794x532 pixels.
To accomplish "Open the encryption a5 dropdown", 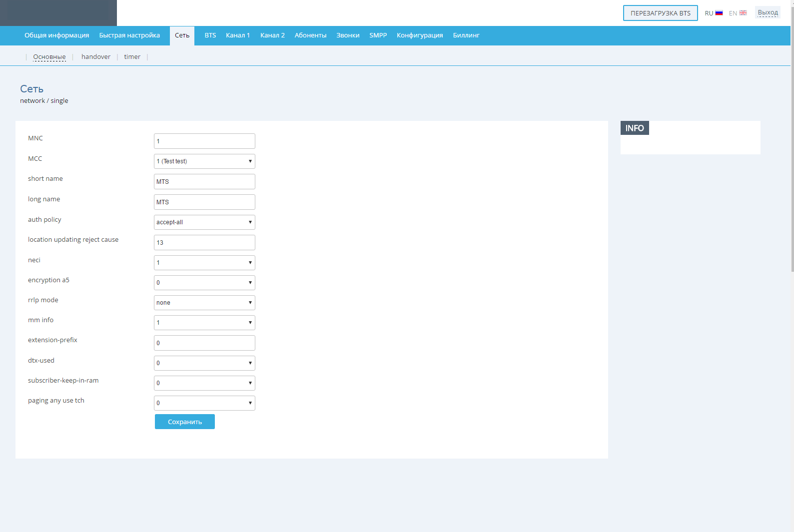I will 204,283.
